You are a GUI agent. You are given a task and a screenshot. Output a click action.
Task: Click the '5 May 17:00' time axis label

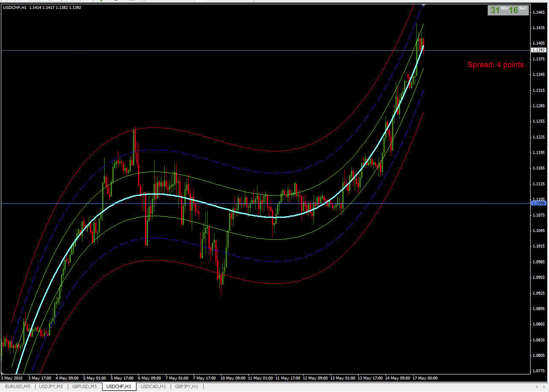(122, 378)
